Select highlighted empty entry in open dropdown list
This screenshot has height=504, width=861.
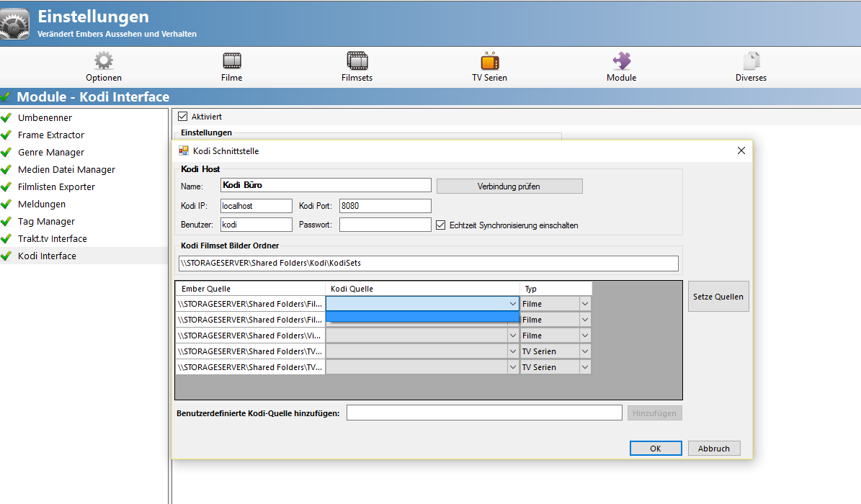pyautogui.click(x=422, y=317)
